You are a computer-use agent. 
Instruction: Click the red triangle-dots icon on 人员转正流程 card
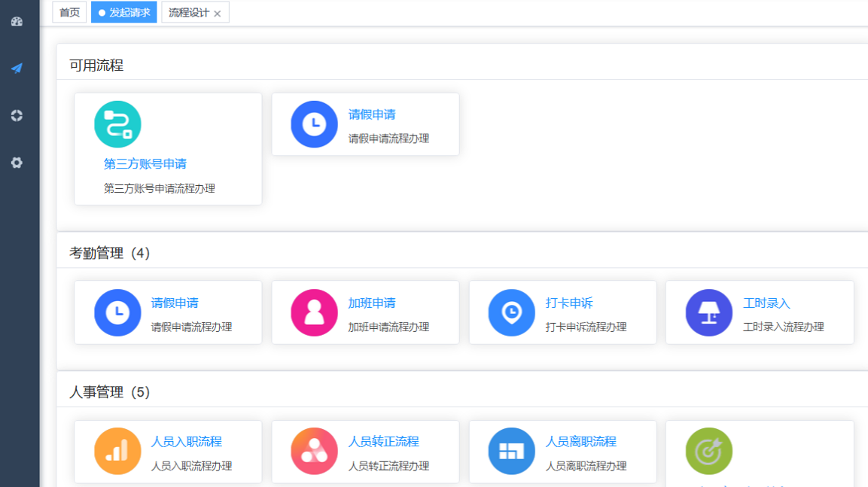314,452
